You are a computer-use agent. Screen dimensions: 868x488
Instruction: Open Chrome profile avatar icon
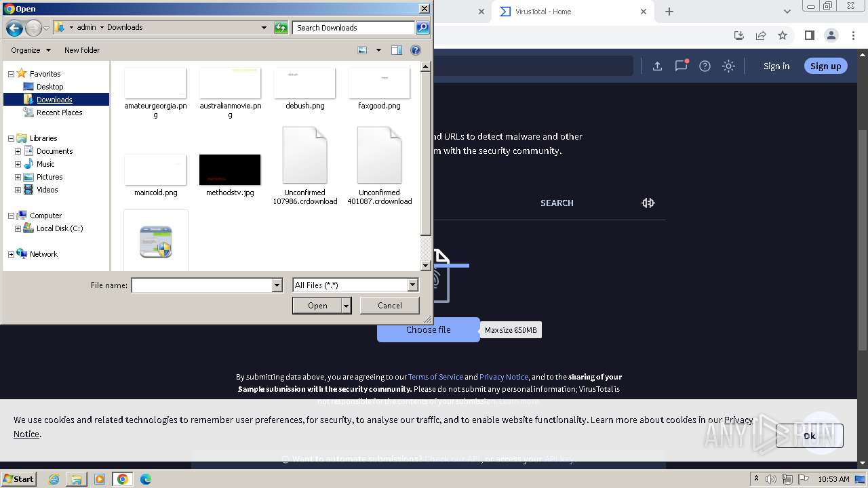[x=831, y=35]
